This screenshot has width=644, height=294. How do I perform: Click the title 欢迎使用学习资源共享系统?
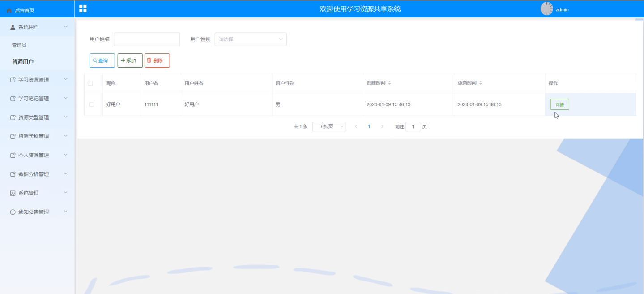point(360,9)
